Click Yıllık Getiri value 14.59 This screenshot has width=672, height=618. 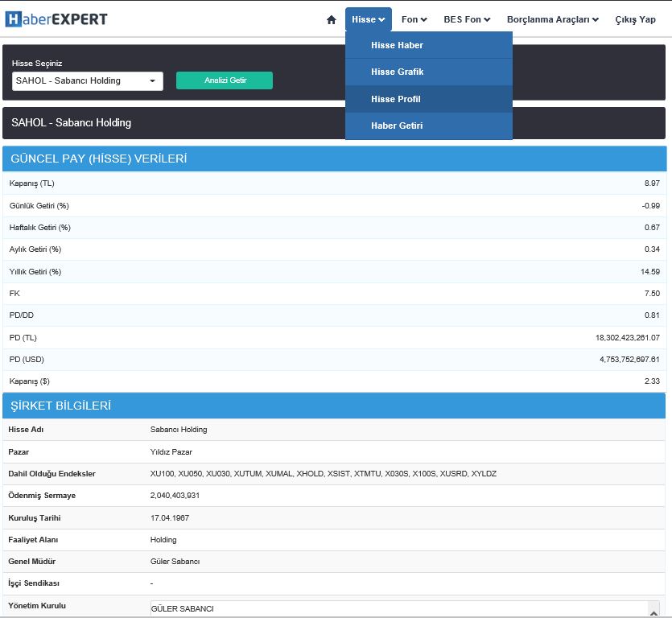tap(650, 272)
